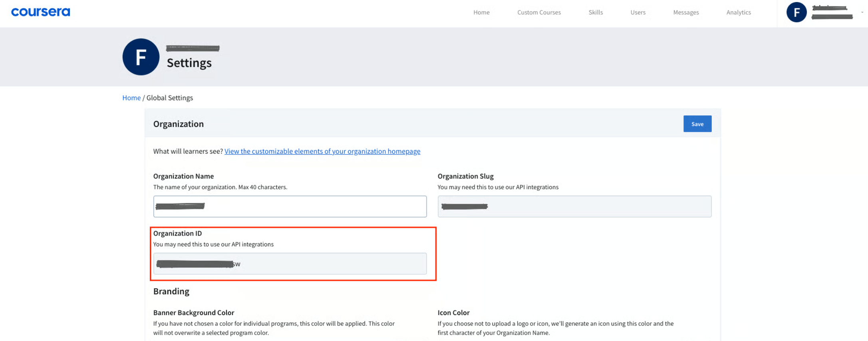Focus the Organization Name input field

coord(290,206)
